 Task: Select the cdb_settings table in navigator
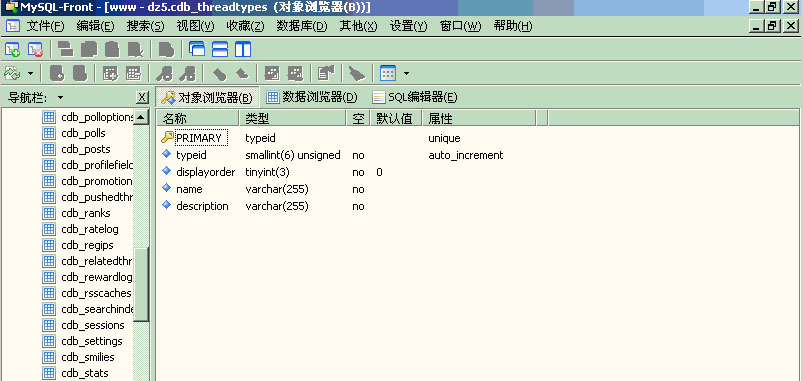82,341
